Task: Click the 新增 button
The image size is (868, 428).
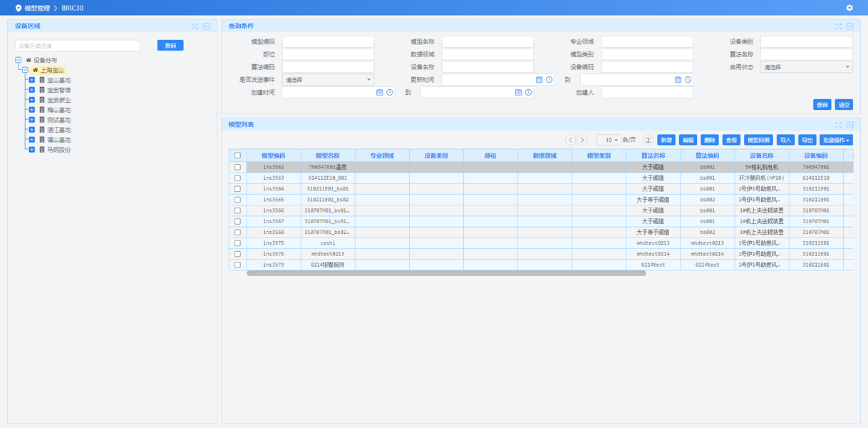Action: coord(666,140)
